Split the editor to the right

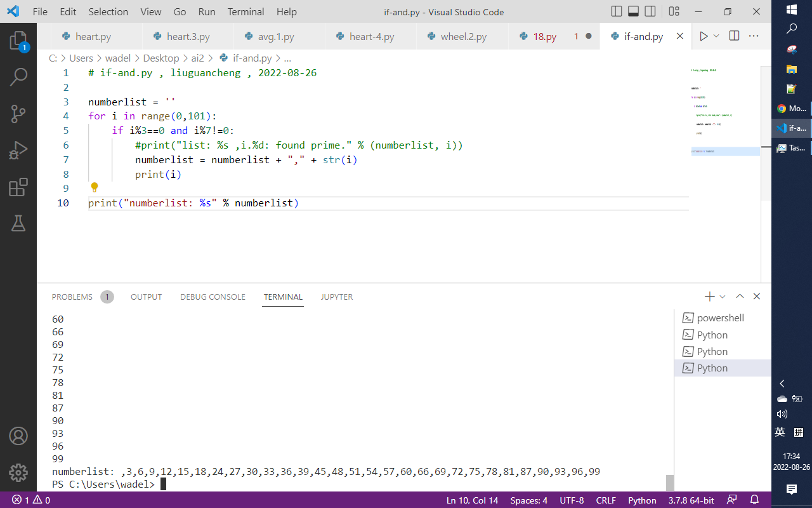point(734,36)
